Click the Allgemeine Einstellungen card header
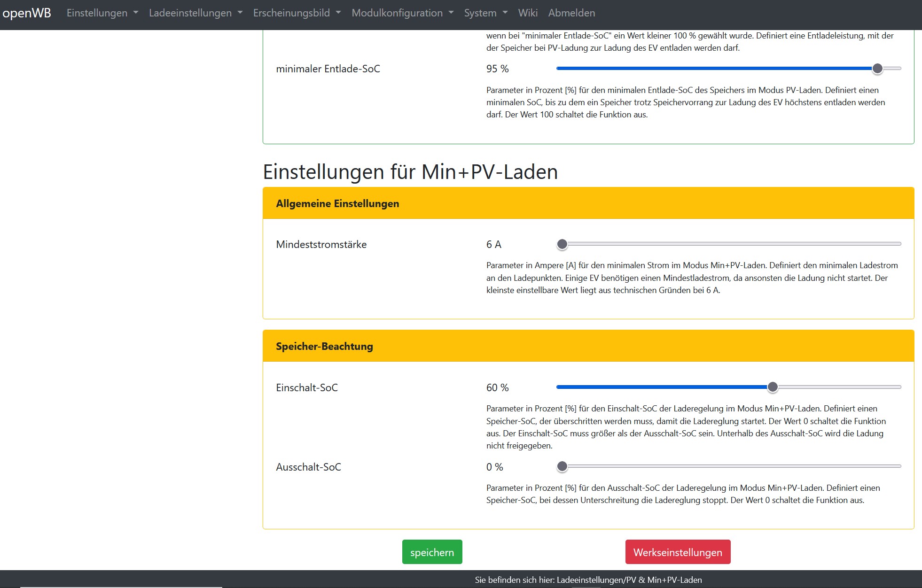The image size is (922, 588). pos(588,203)
